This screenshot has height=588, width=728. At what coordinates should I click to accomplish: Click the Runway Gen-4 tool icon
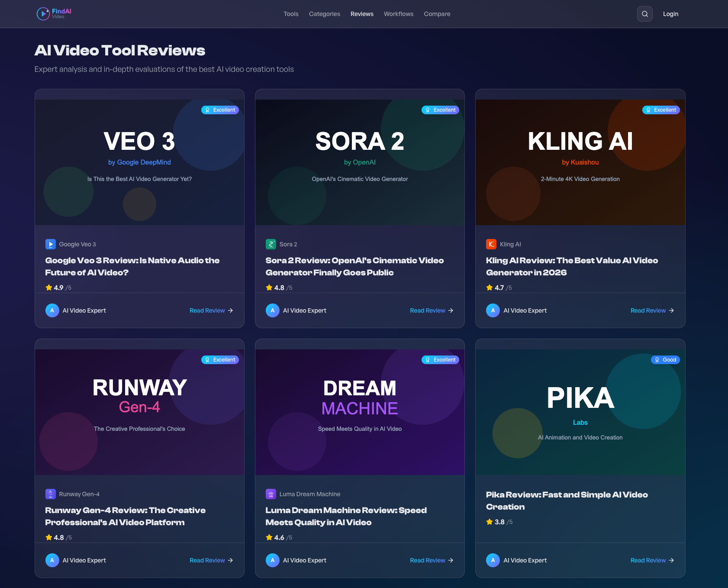tap(51, 494)
